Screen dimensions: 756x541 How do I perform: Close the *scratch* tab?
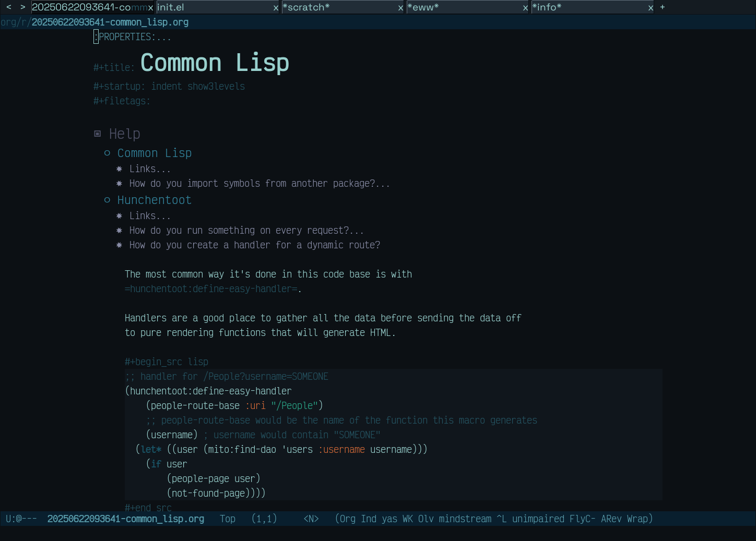coord(400,8)
